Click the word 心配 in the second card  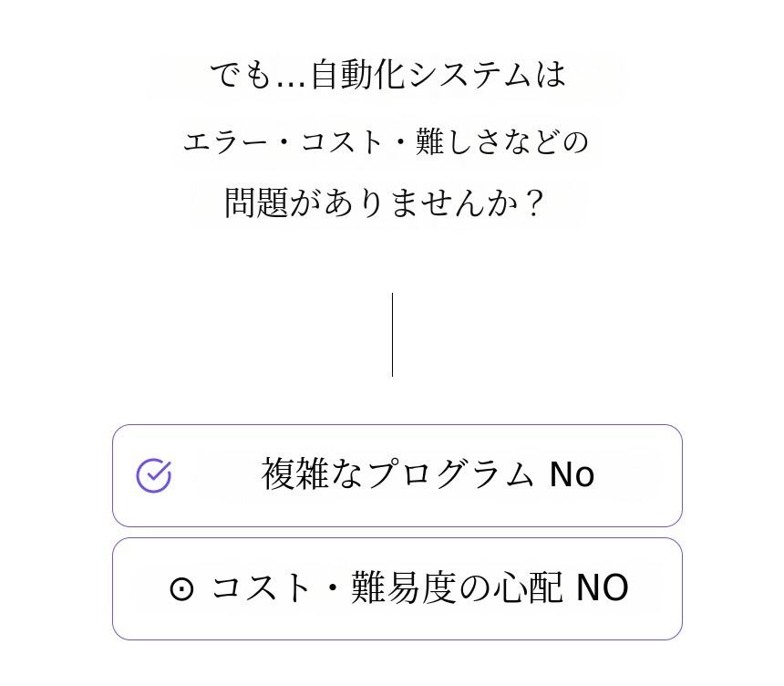coord(528,589)
